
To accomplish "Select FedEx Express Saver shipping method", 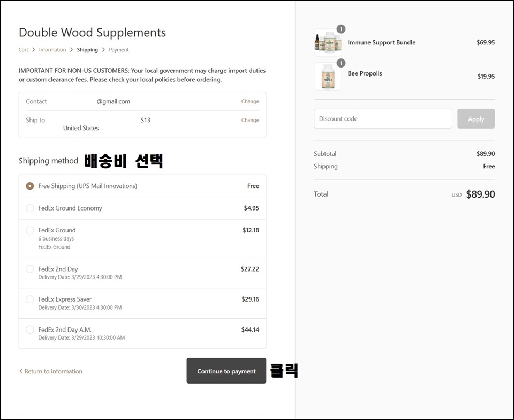I will click(30, 299).
